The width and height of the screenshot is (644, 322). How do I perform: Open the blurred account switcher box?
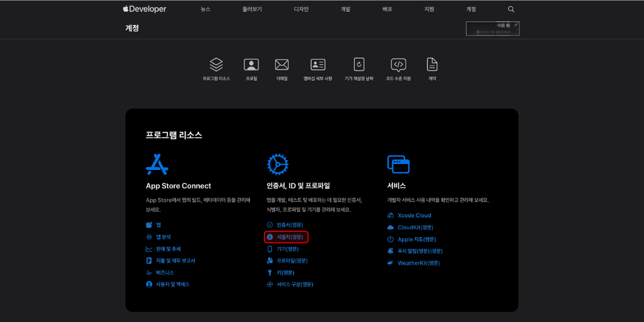[493, 28]
